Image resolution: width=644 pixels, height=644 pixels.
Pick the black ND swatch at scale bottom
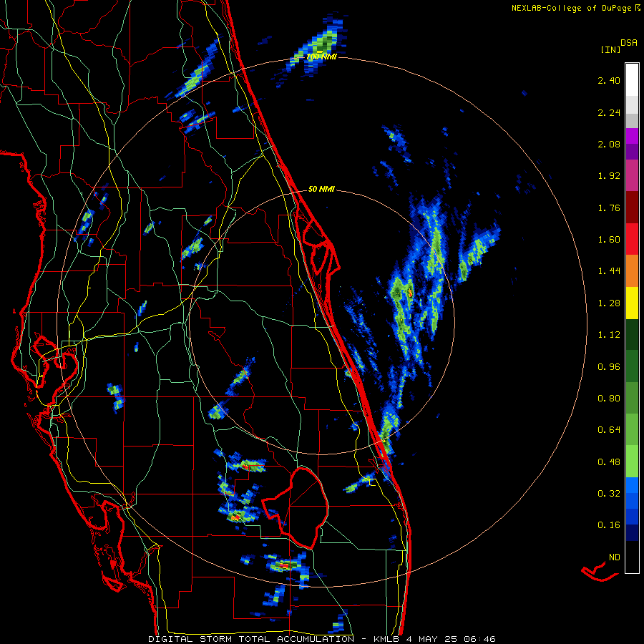click(632, 557)
